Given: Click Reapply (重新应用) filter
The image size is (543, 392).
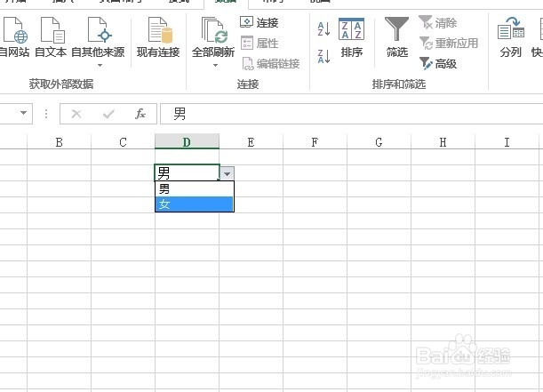Looking at the screenshot, I should pos(449,43).
